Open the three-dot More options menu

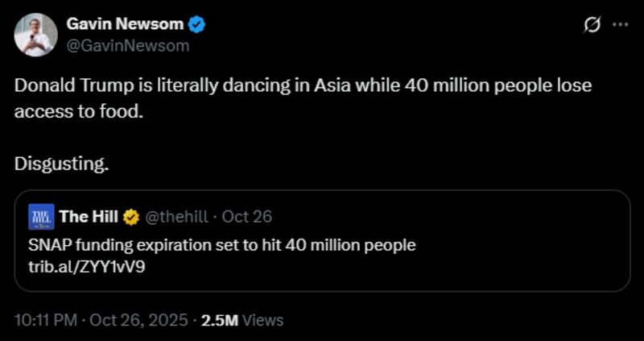click(620, 25)
